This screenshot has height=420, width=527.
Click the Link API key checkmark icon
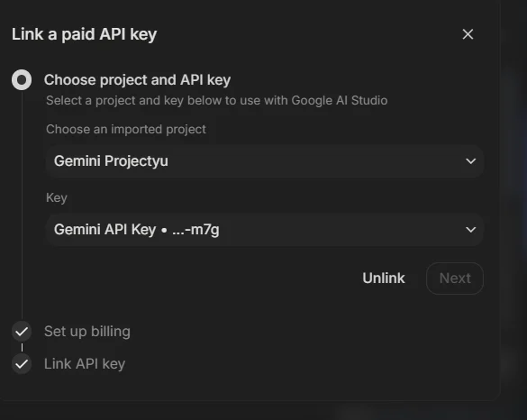coord(22,364)
